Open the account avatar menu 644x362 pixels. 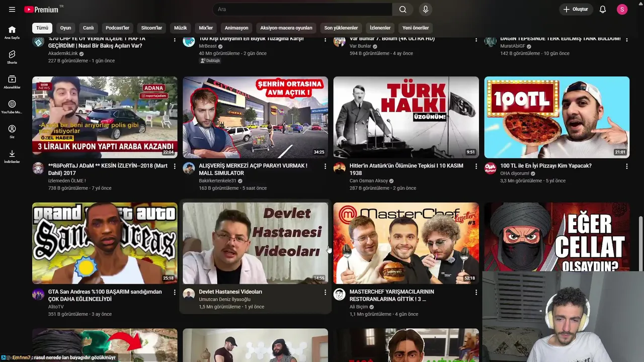[x=622, y=10]
